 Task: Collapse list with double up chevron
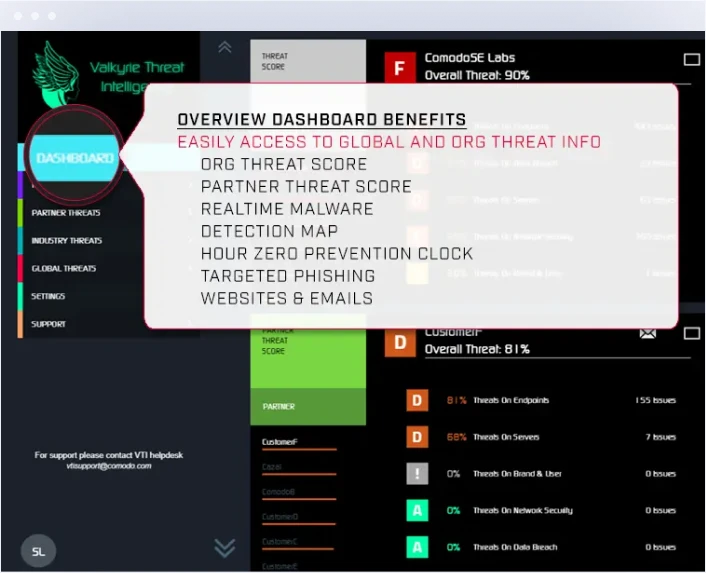(x=225, y=47)
